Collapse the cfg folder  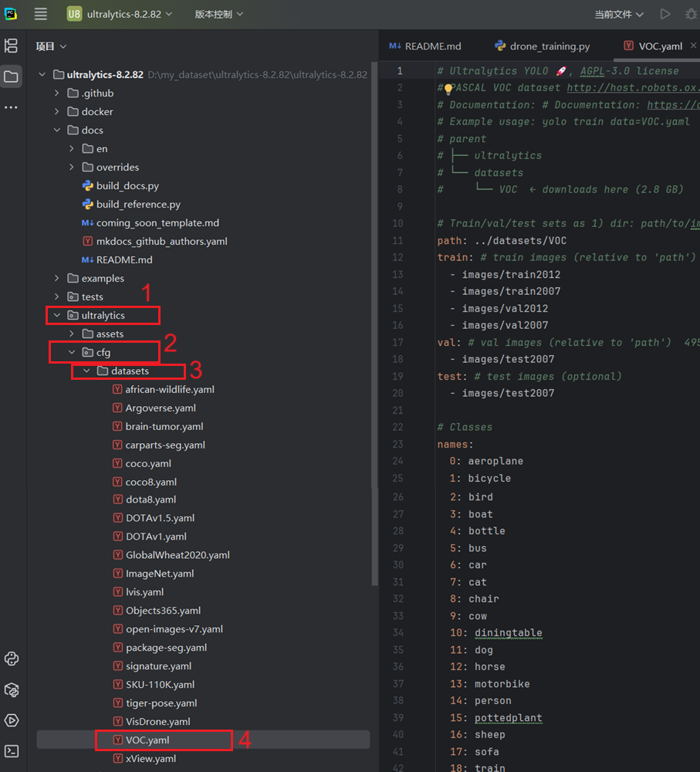pyautogui.click(x=72, y=352)
